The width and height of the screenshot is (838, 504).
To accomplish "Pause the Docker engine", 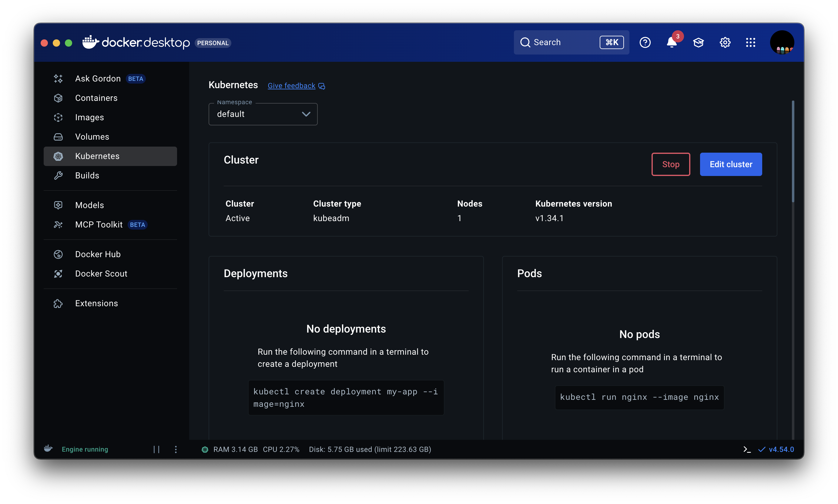I will point(156,449).
